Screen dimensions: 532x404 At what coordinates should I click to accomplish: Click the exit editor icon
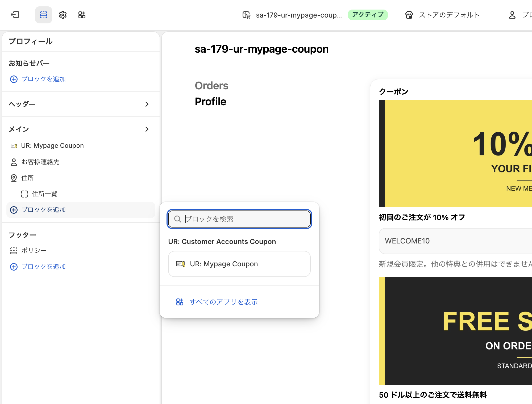[x=15, y=15]
